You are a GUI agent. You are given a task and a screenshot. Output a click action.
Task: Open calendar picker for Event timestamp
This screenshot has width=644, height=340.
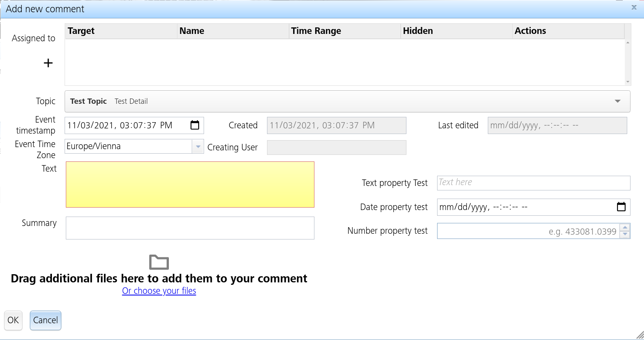(195, 125)
